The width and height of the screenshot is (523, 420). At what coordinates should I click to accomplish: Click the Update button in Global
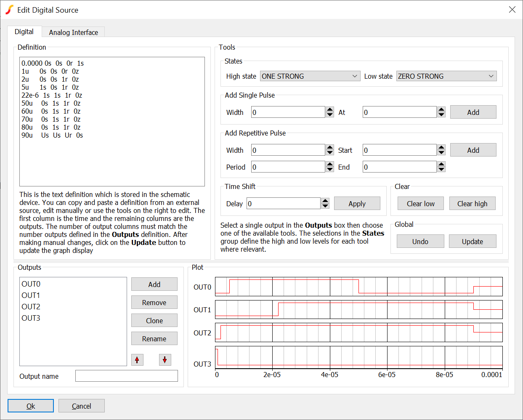coord(472,242)
